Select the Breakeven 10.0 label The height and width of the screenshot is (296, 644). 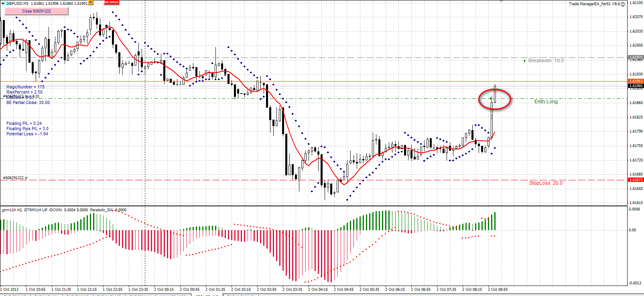(546, 61)
